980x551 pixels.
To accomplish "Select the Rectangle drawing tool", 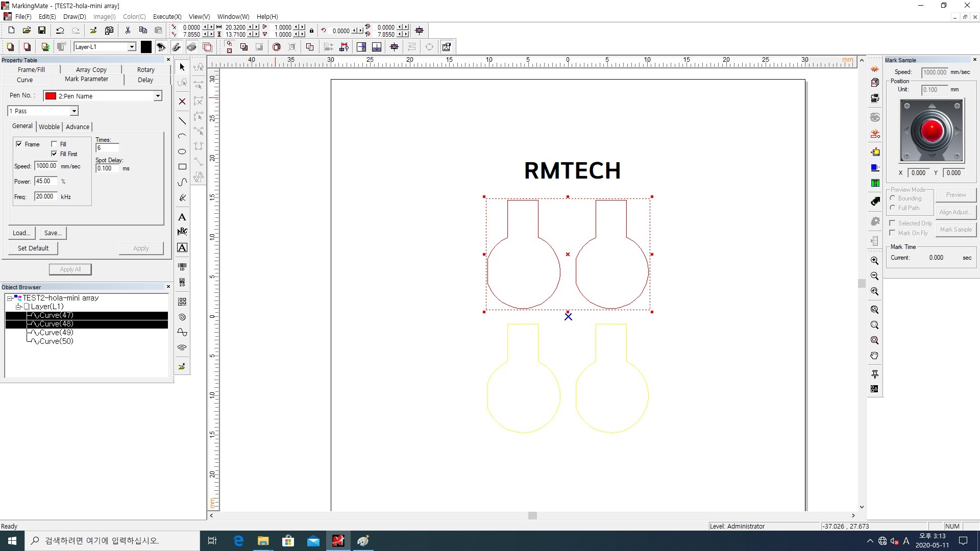I will coord(182,167).
